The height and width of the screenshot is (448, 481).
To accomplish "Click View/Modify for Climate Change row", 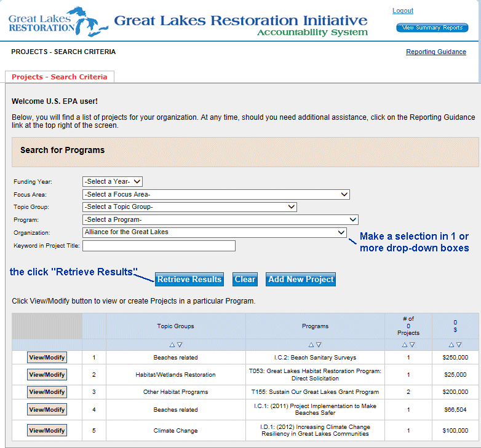I will (47, 430).
